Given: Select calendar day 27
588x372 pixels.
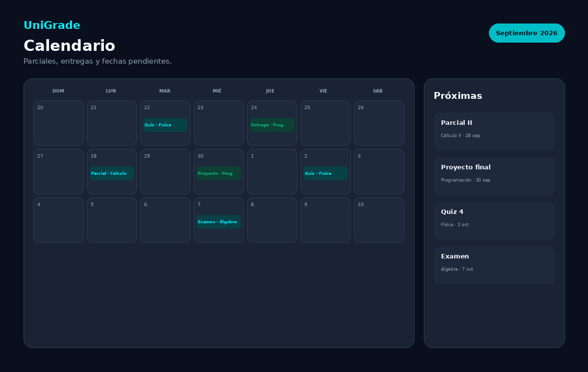Looking at the screenshot, I should pyautogui.click(x=58, y=171).
